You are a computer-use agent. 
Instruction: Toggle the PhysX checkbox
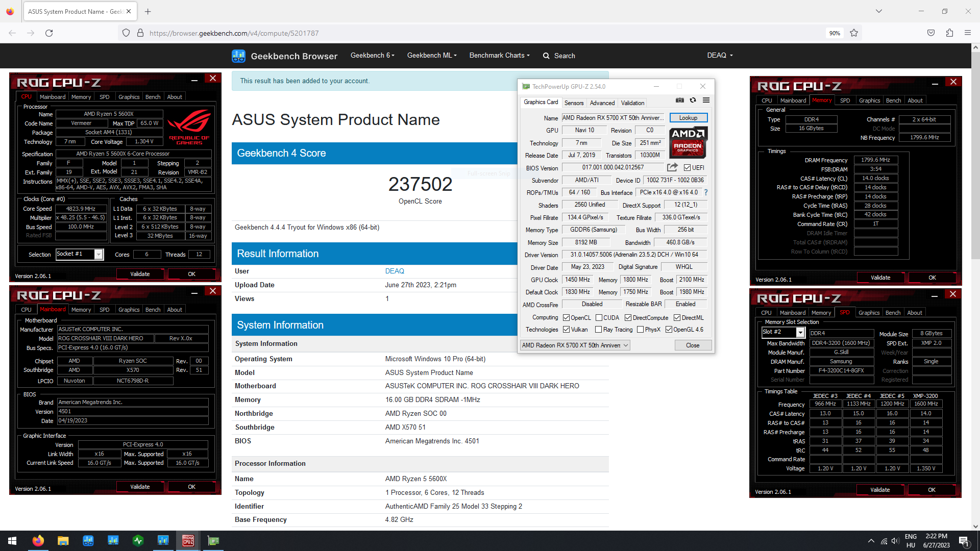coord(640,330)
